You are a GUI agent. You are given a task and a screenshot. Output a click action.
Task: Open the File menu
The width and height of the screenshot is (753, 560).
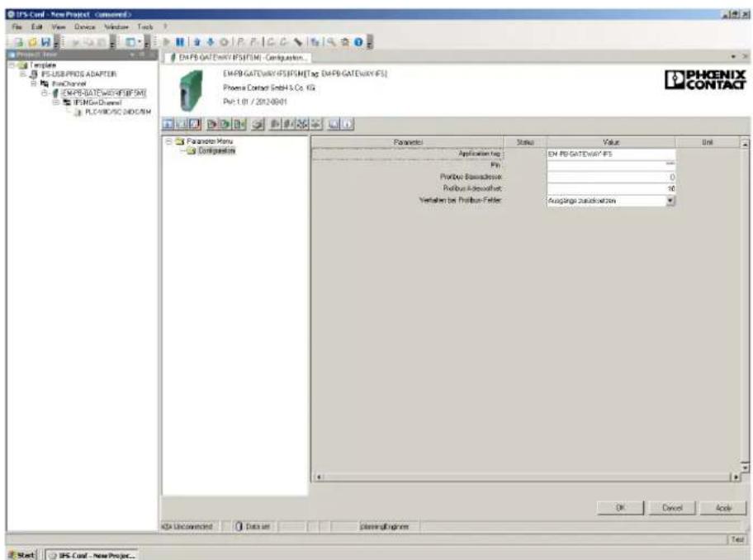[17, 27]
